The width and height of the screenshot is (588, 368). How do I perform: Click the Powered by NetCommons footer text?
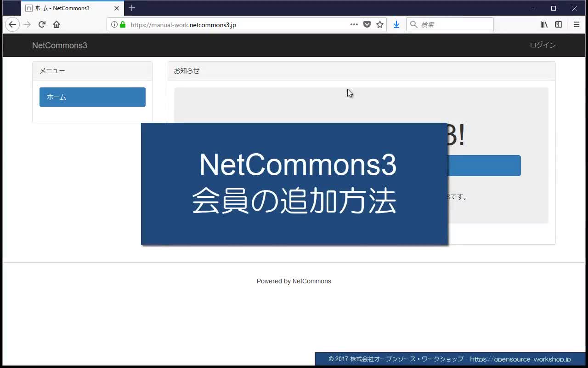pos(294,281)
